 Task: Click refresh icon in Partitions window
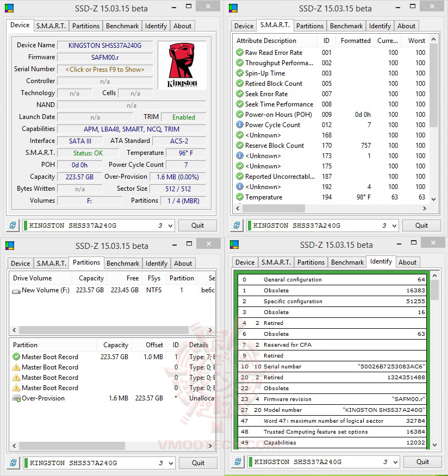(x=13, y=463)
